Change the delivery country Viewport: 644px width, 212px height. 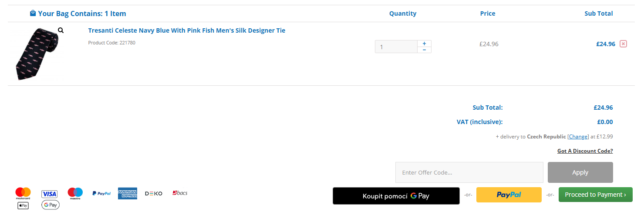[578, 137]
